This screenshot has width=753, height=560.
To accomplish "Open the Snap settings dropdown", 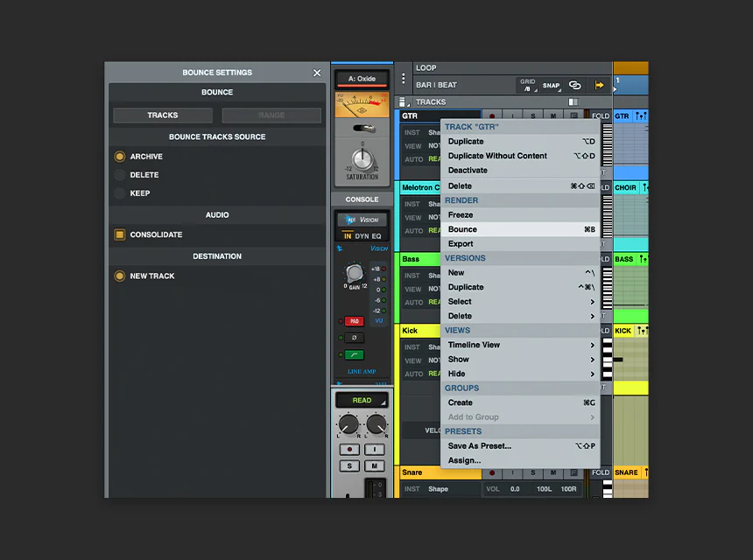I will 552,86.
